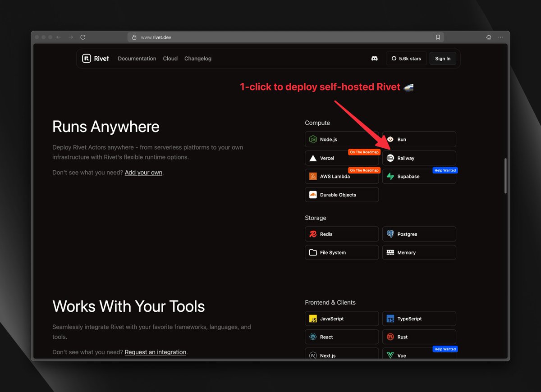Click the Node.js logo icon
The image size is (541, 392).
[x=313, y=139]
